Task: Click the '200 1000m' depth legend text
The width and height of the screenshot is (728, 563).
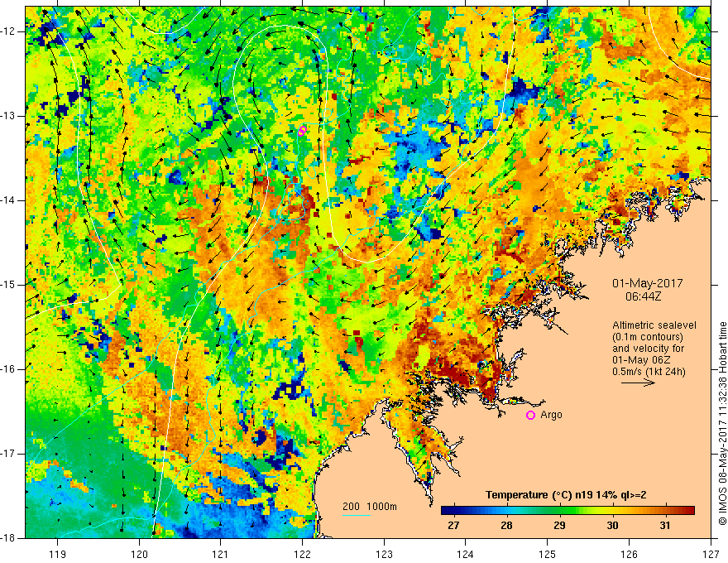Action: pos(370,507)
